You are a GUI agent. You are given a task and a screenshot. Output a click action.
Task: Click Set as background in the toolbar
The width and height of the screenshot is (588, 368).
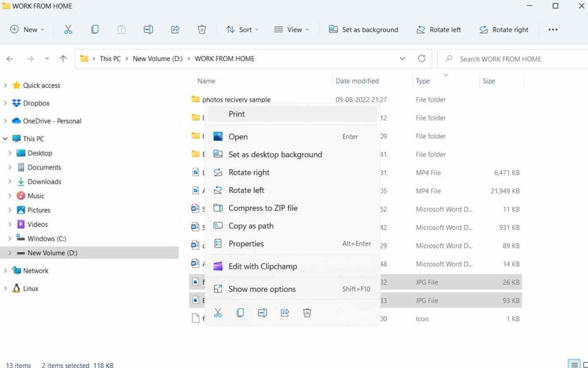tap(363, 30)
